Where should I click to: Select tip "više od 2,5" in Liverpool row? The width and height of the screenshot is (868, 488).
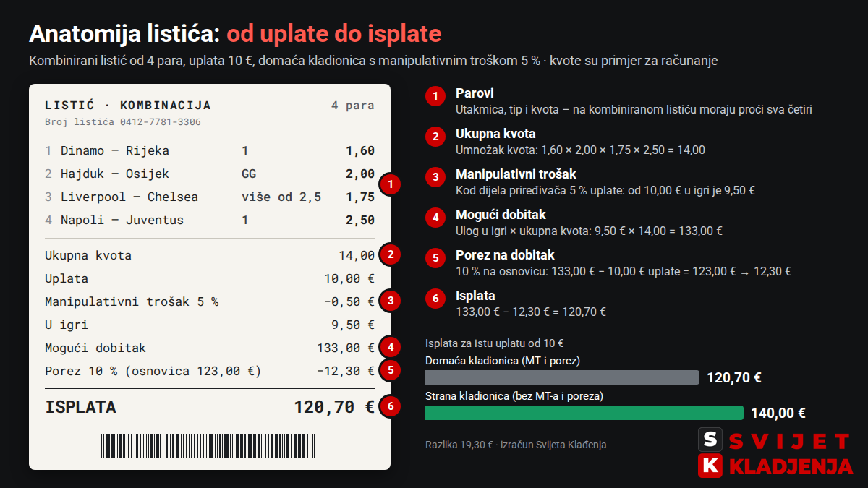click(281, 197)
